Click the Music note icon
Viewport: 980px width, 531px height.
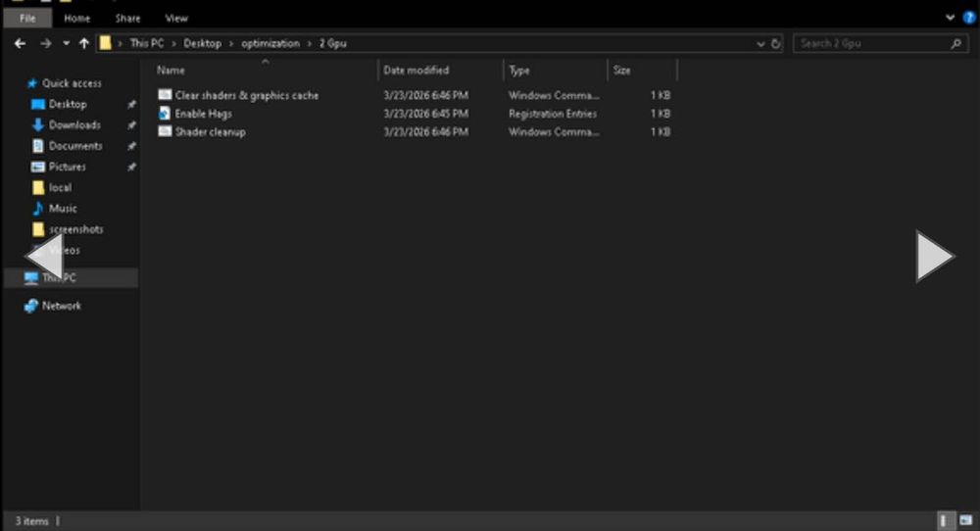[x=38, y=208]
